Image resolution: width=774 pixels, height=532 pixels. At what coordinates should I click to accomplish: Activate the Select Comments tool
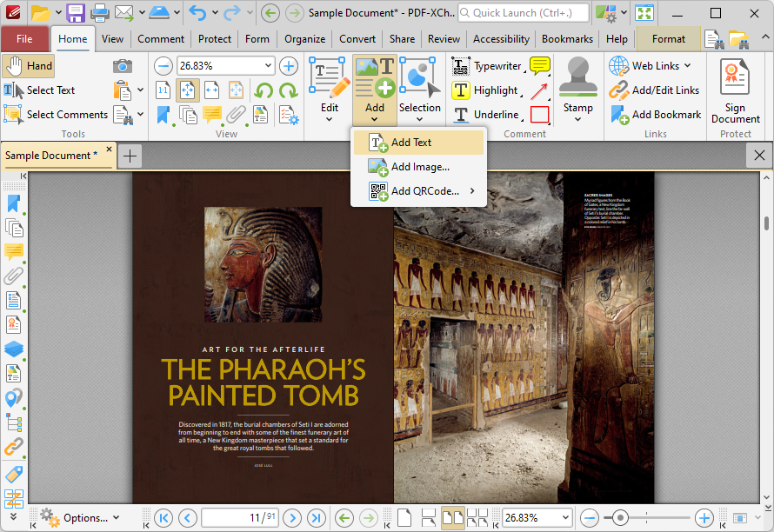(56, 115)
